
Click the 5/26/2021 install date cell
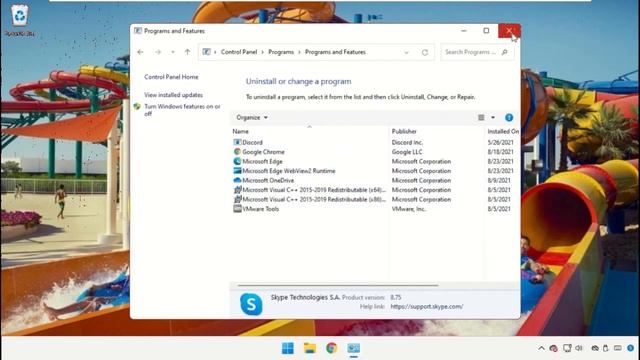[x=500, y=142]
